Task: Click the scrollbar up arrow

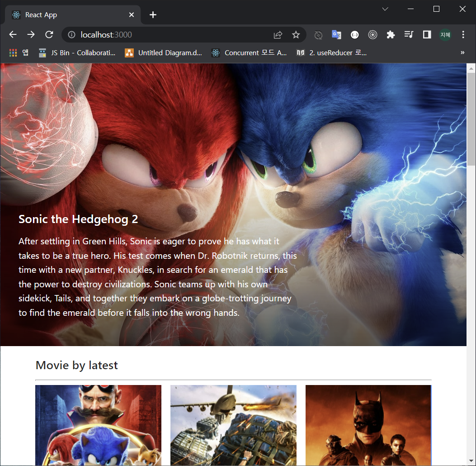Action: [471, 68]
